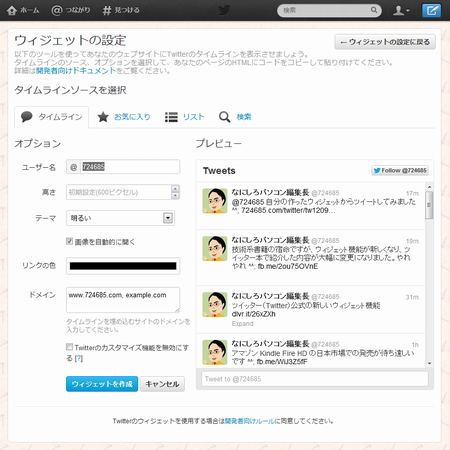Open the user account menu icon

(x=401, y=10)
